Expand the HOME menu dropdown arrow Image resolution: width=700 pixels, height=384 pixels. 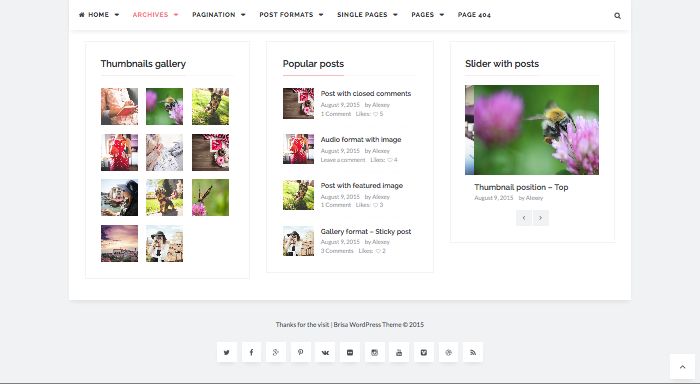[x=117, y=15]
